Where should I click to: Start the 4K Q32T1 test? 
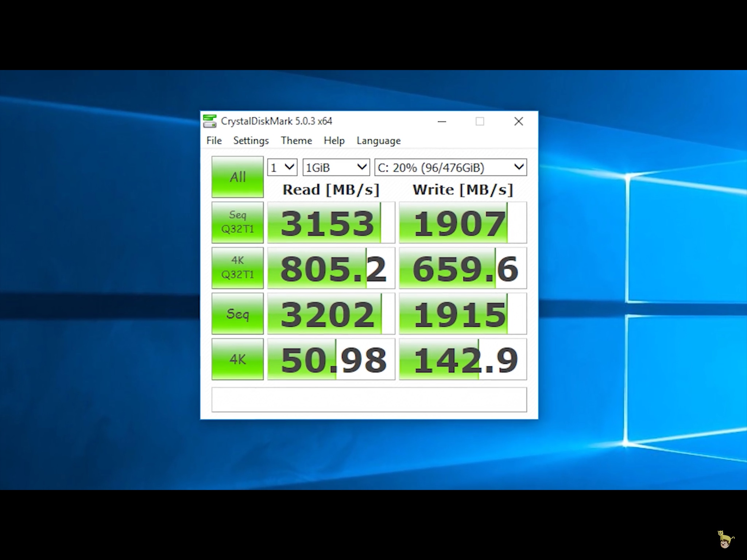click(x=237, y=268)
